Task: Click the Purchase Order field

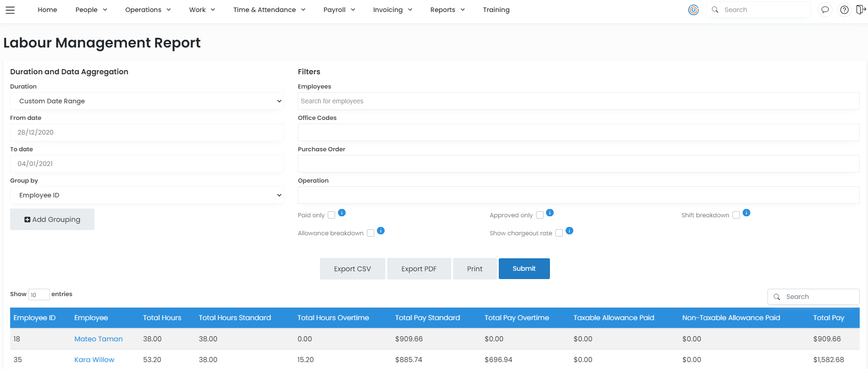Action: click(x=579, y=164)
